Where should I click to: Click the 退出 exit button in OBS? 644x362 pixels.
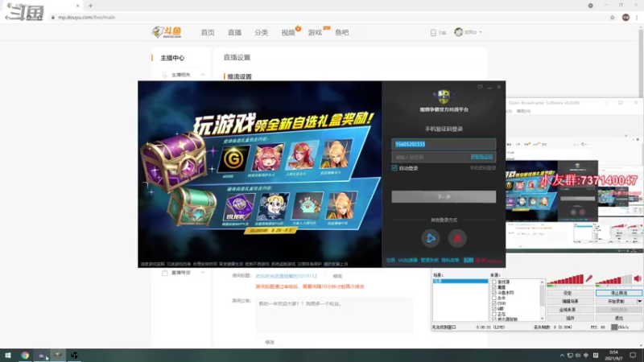pos(619,318)
